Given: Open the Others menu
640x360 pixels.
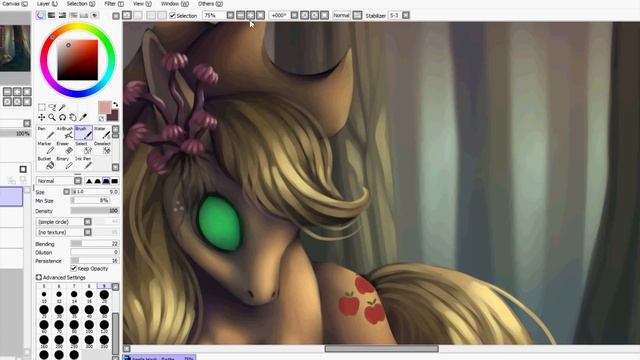Looking at the screenshot, I should coord(210,4).
